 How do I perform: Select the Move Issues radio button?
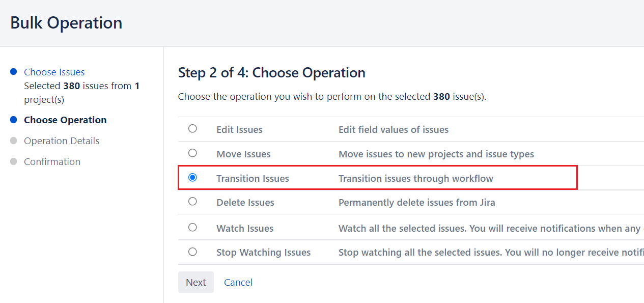tap(192, 153)
